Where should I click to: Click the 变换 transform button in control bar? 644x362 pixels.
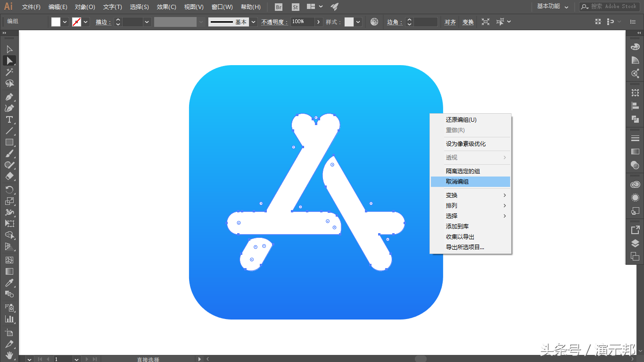point(468,22)
